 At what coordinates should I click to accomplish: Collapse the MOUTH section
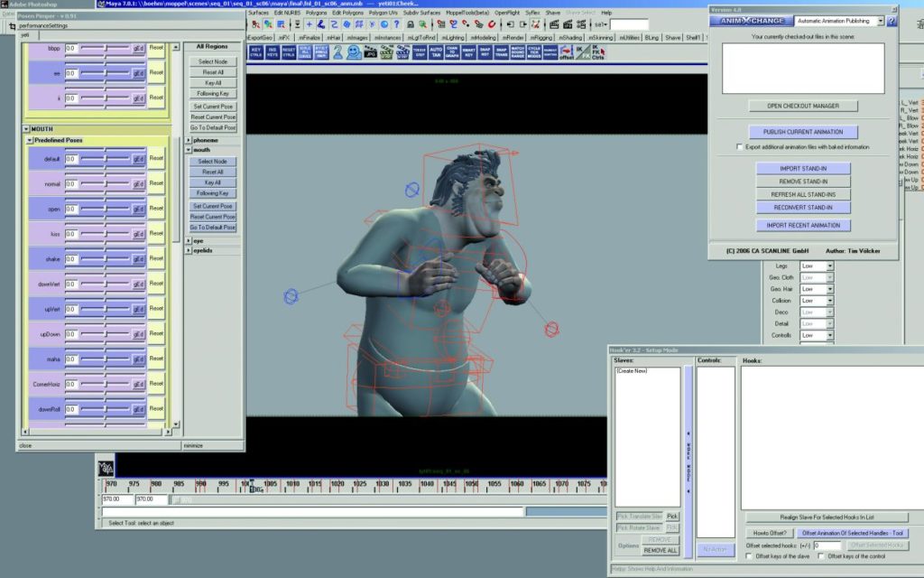pos(26,128)
